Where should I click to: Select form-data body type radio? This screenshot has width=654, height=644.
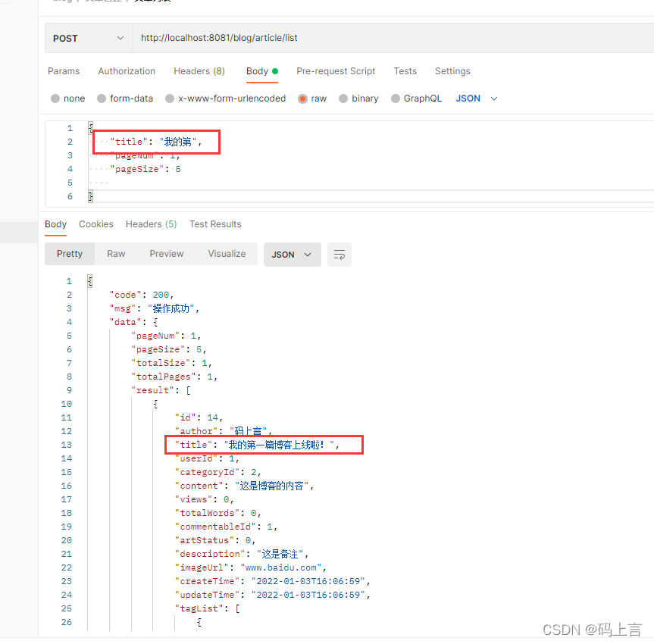102,98
